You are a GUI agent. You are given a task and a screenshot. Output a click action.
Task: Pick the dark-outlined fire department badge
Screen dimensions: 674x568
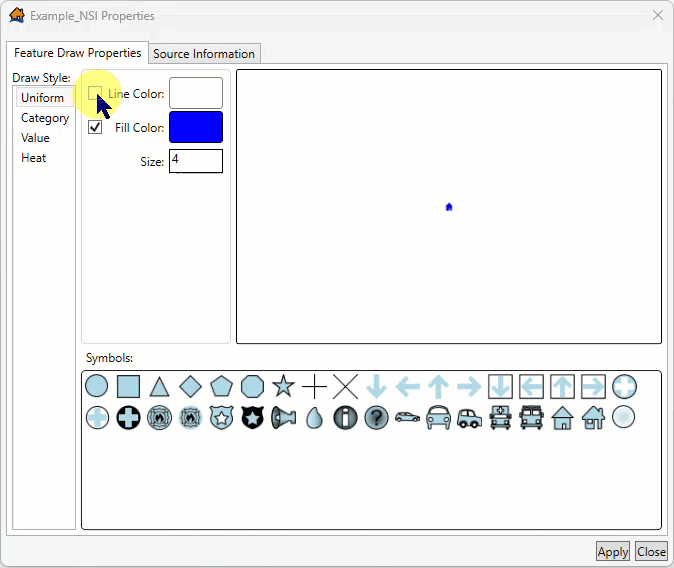pyautogui.click(x=159, y=418)
